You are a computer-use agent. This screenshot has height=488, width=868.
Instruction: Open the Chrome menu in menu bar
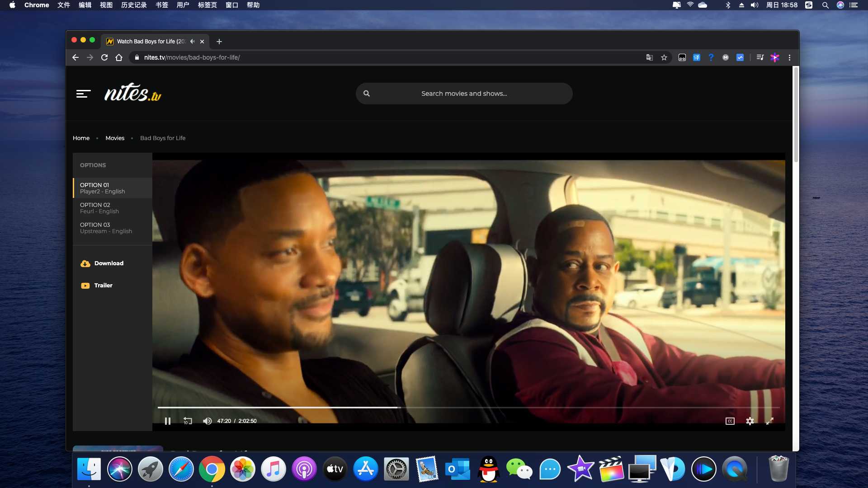(x=37, y=5)
